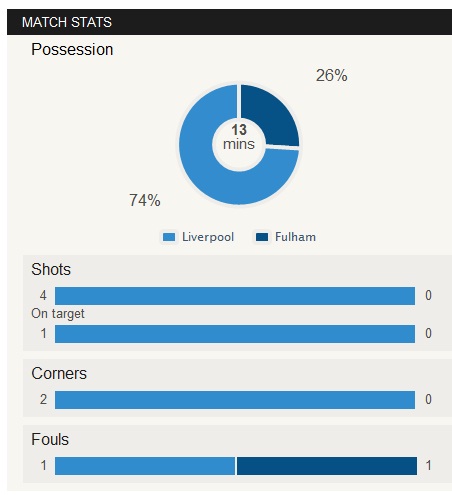Click the Corners section heading

click(59, 373)
